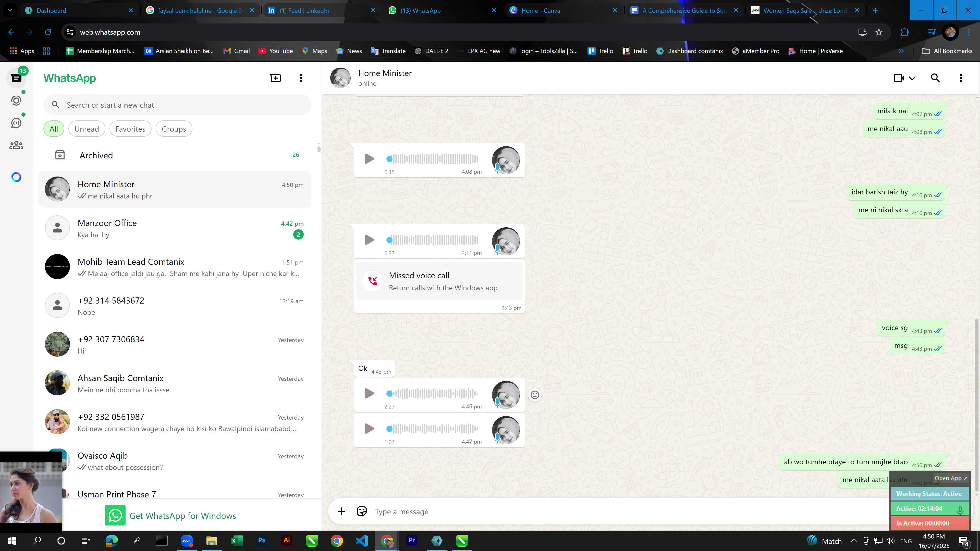
Task: Open Windows Start menu
Action: [12, 540]
